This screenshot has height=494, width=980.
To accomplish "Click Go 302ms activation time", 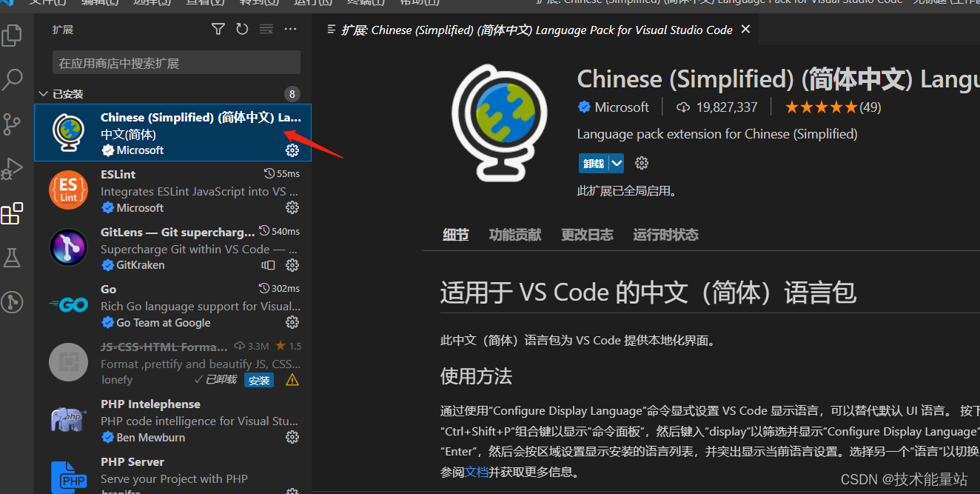I will pos(279,289).
